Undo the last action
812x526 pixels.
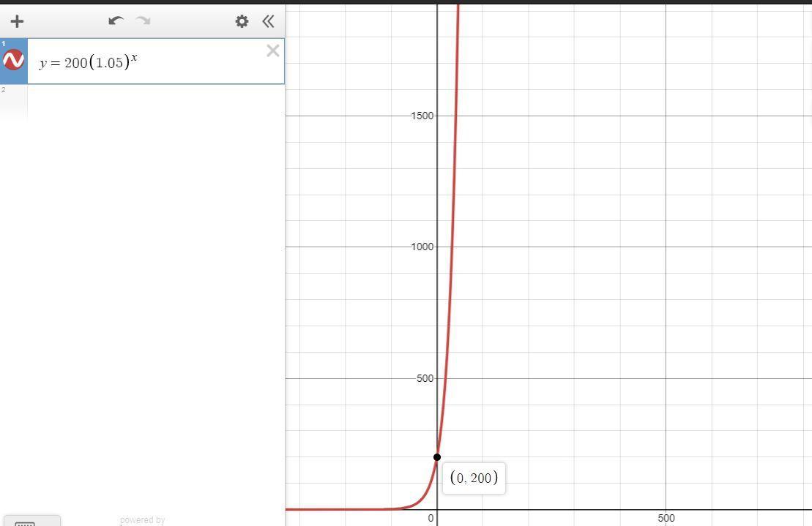click(x=116, y=21)
